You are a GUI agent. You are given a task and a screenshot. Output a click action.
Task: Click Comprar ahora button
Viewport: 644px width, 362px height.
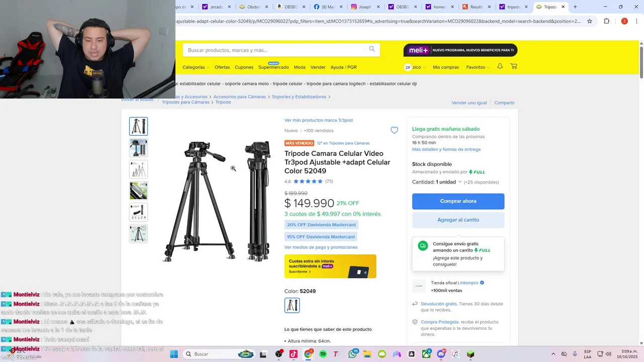[x=458, y=201]
